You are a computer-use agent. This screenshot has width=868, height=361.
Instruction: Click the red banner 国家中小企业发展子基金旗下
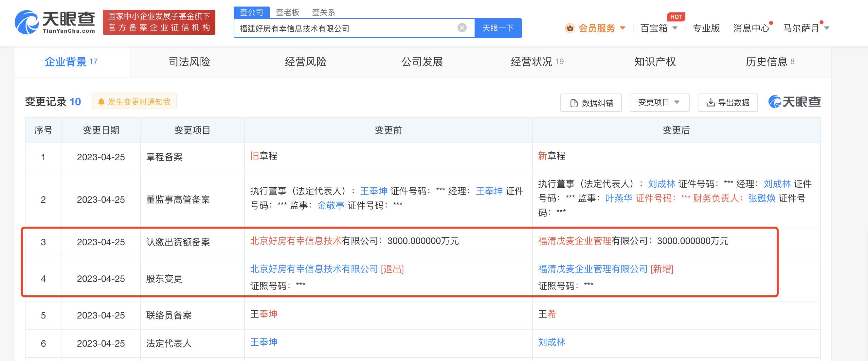click(x=159, y=22)
